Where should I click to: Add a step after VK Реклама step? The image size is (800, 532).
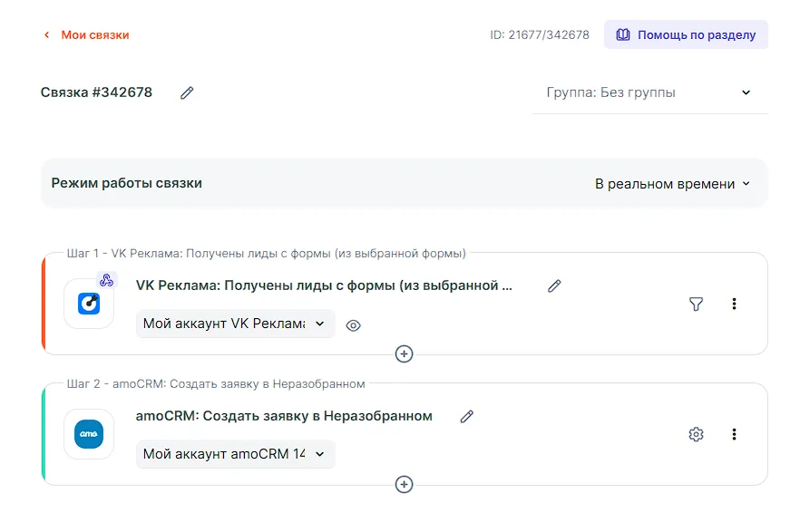pos(405,353)
